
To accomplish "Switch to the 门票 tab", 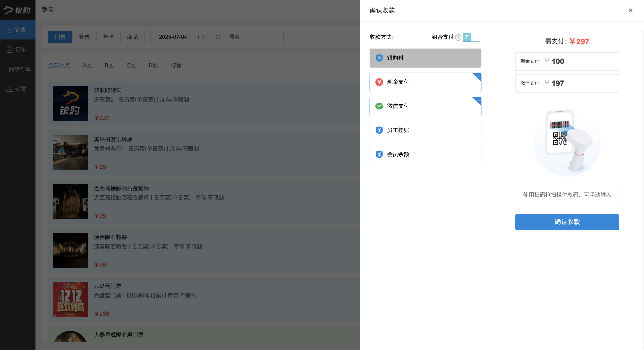I will click(x=60, y=37).
